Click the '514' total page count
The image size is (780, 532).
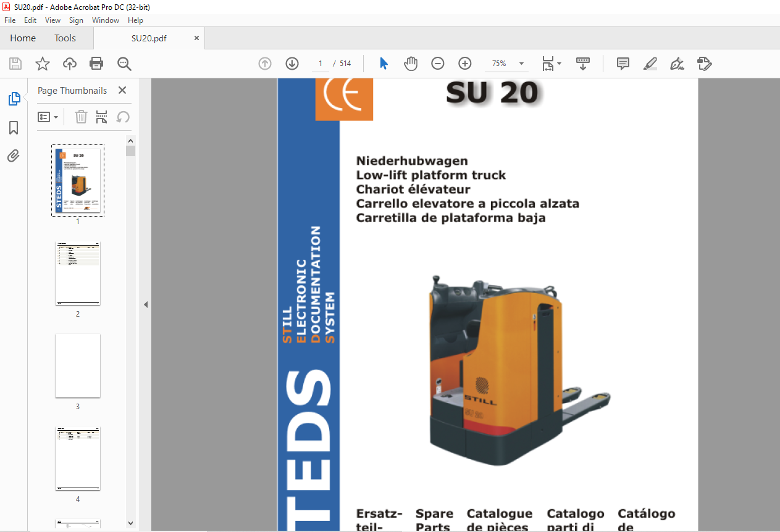coord(345,64)
